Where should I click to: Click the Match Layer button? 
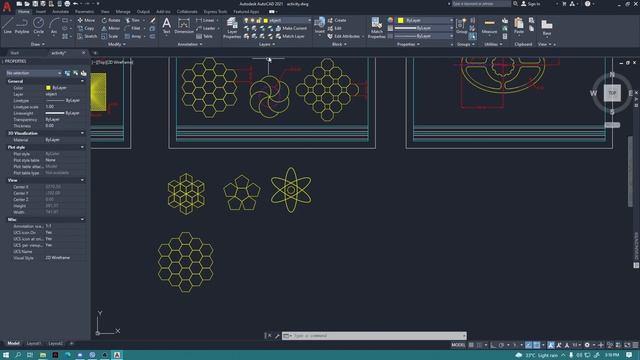pyautogui.click(x=290, y=36)
